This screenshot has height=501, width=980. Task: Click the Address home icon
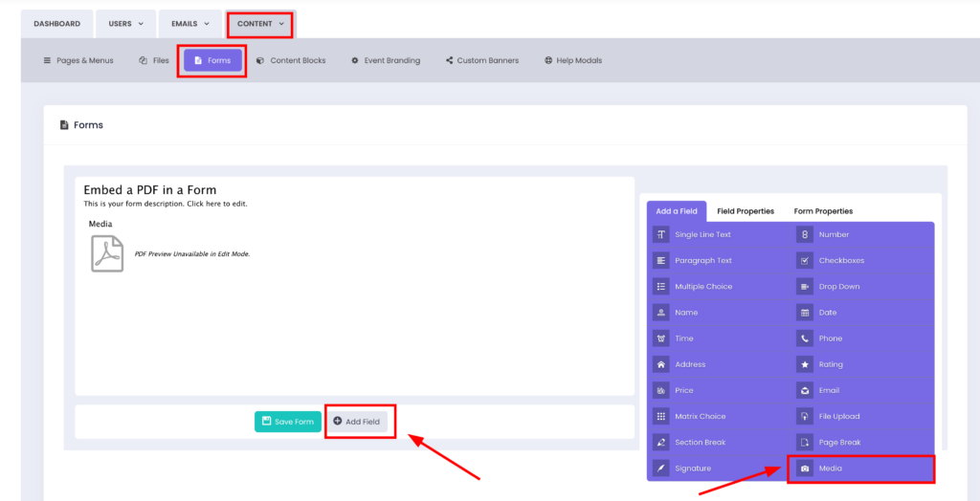[661, 364]
